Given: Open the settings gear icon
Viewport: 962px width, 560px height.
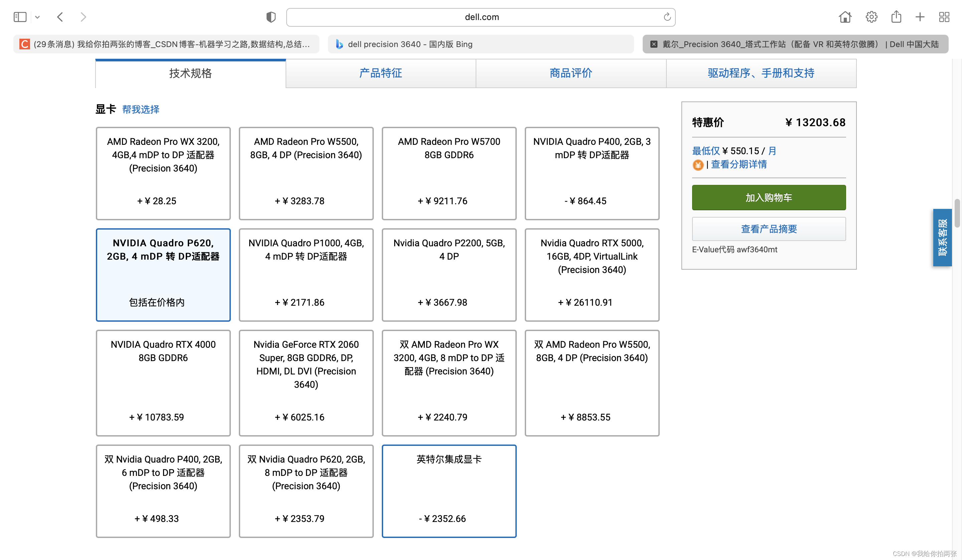Looking at the screenshot, I should pos(871,17).
